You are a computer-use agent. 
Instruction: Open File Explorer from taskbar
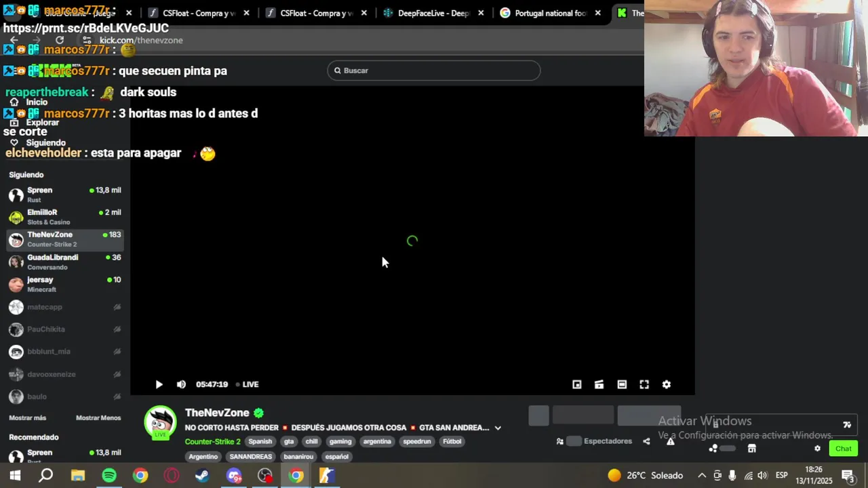78,476
